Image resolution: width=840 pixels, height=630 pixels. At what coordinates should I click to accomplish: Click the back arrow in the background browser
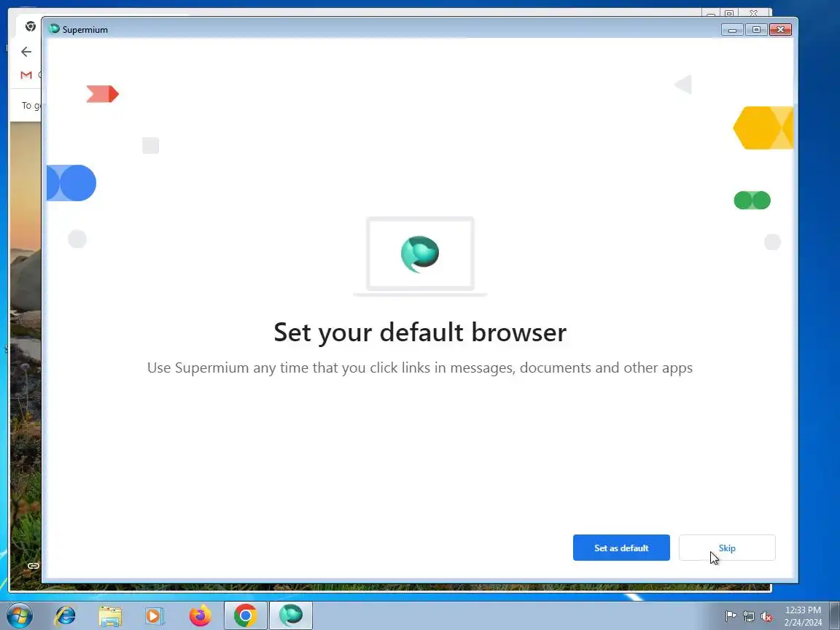[26, 52]
